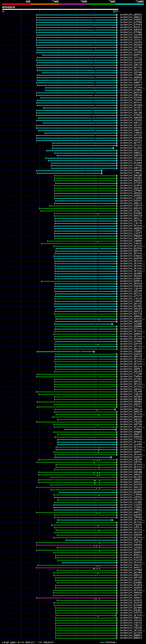This screenshot has width=146, height=644.
Task: Open hit UniRef100_B9H3I4
Action: pyautogui.click(x=131, y=37)
